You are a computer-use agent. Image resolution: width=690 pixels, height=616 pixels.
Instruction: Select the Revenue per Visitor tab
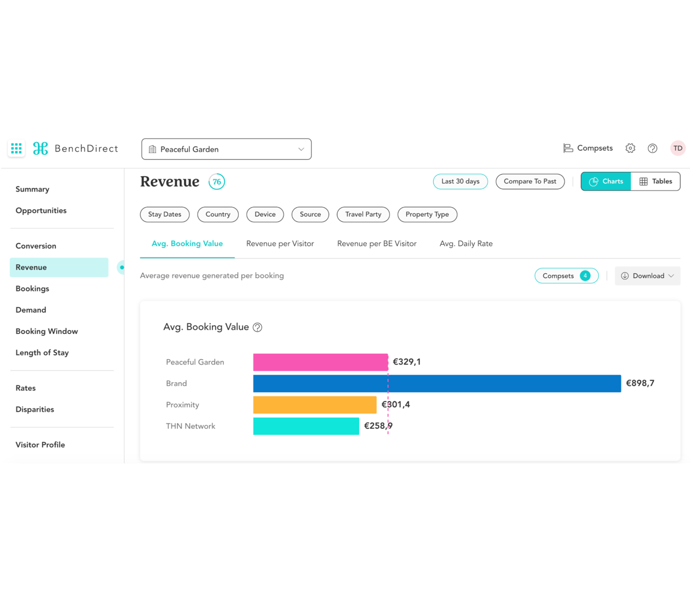280,244
